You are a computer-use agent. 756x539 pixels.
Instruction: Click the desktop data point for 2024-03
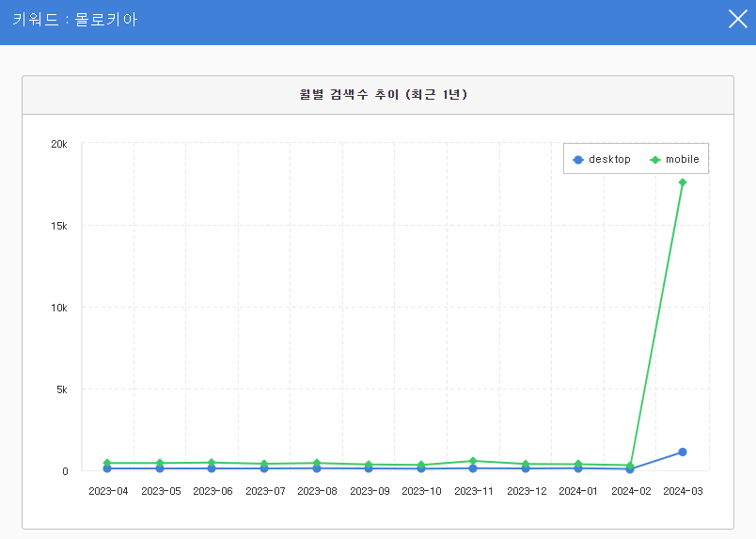683,452
